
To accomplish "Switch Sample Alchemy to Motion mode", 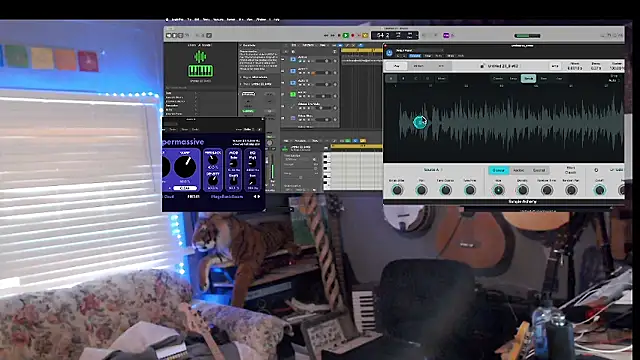I will (x=418, y=66).
